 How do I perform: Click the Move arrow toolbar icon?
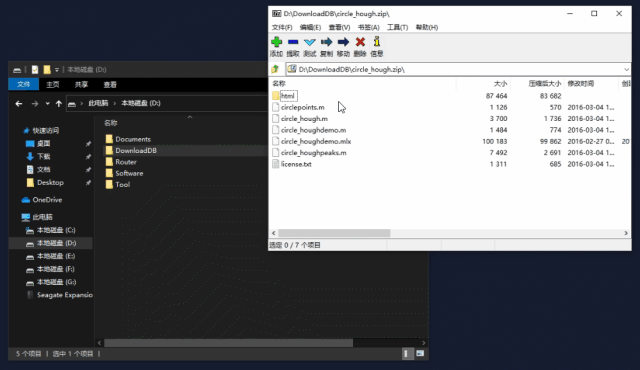click(343, 42)
